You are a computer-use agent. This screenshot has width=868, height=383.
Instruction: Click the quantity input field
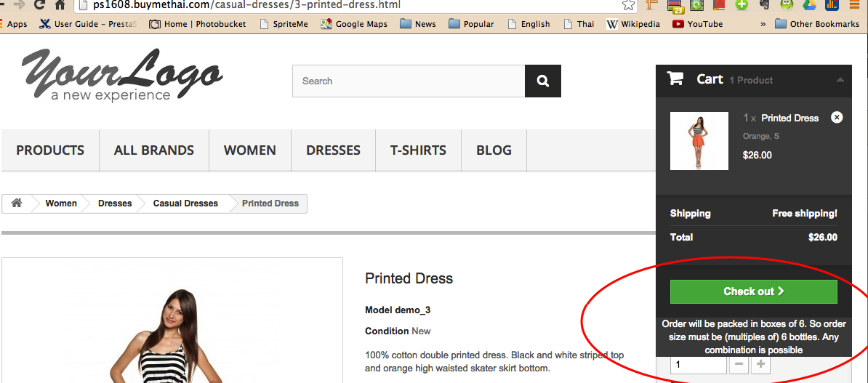(699, 365)
